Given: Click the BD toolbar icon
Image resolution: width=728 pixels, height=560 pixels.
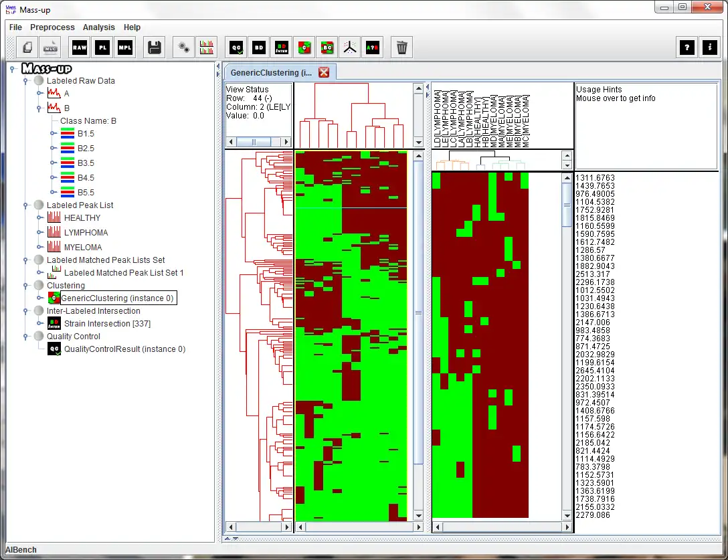Looking at the screenshot, I should tap(258, 48).
